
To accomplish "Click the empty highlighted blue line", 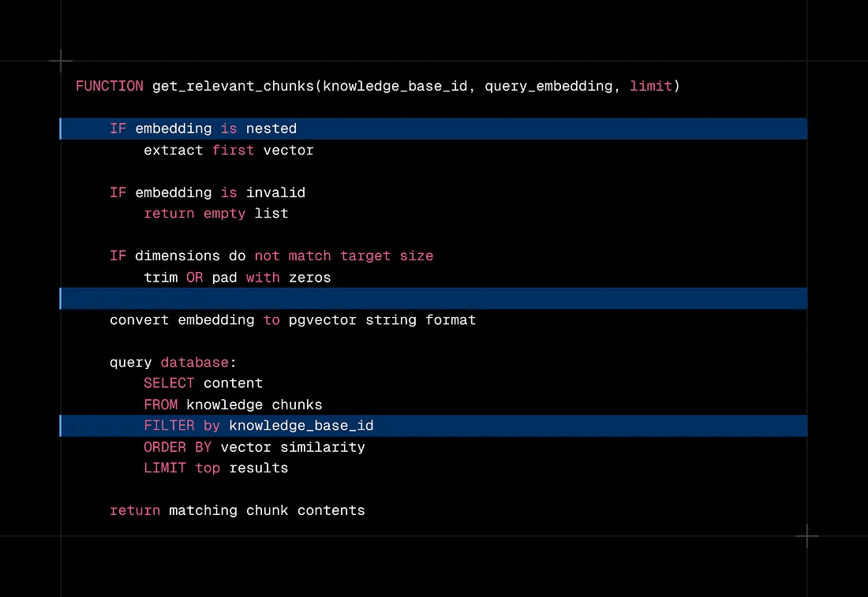I will [432, 298].
